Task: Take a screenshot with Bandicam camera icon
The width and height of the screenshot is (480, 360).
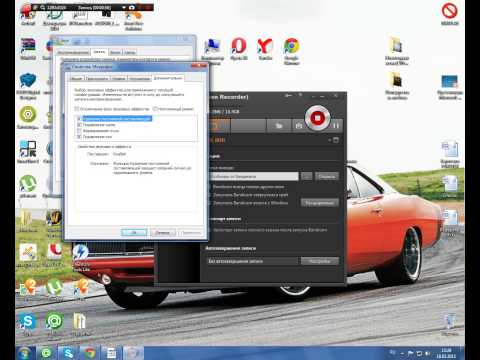Action: (299, 125)
